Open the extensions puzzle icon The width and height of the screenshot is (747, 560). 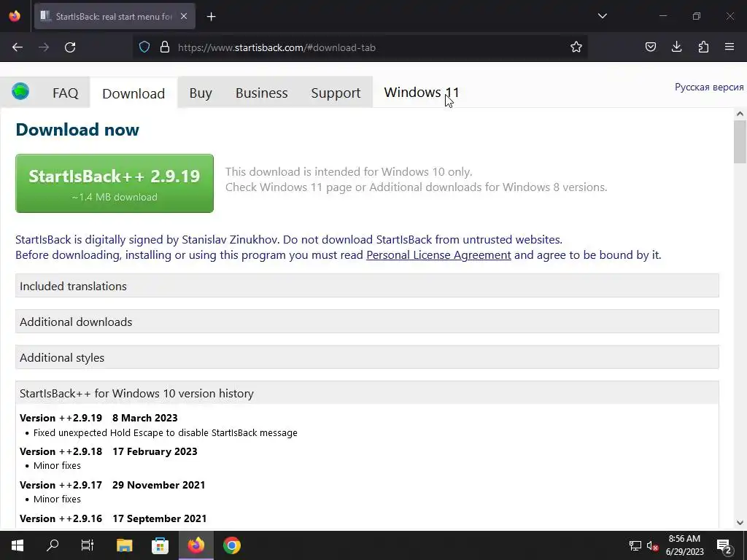pyautogui.click(x=703, y=47)
